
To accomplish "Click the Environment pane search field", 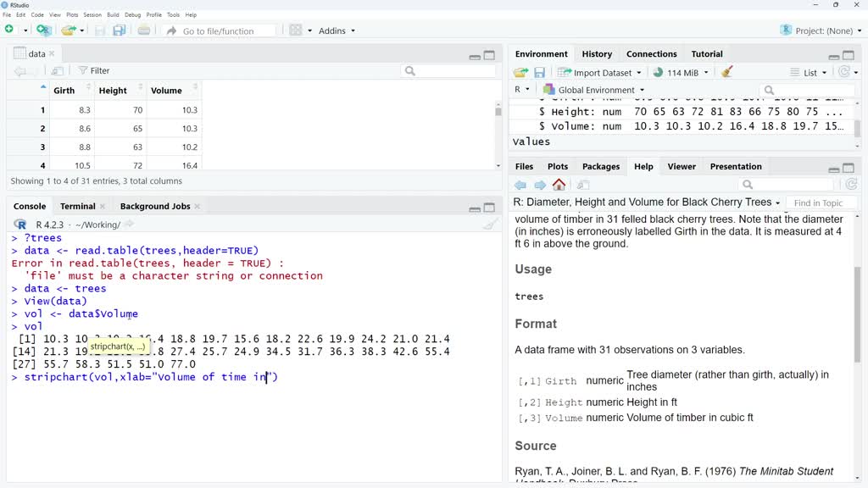I will click(x=807, y=90).
